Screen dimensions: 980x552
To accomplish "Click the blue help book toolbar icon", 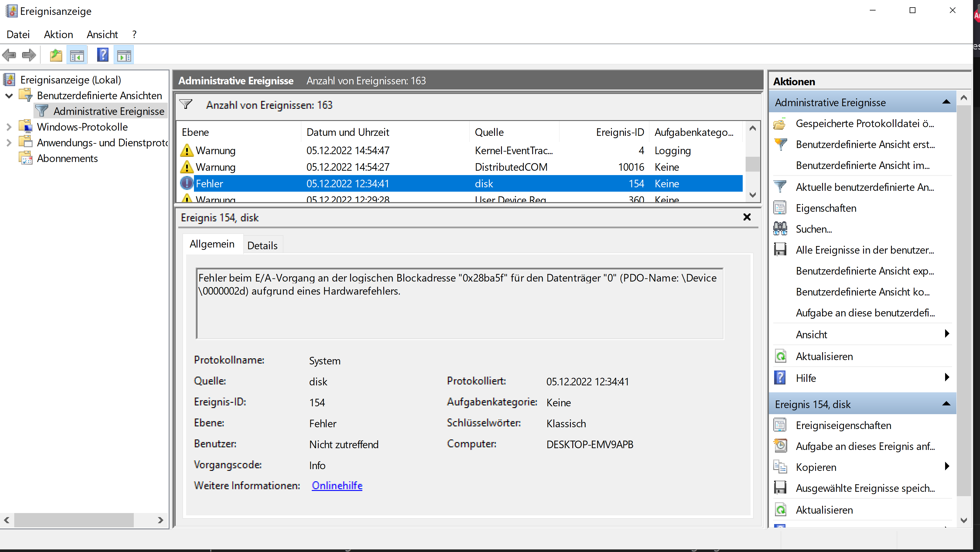I will pos(103,55).
